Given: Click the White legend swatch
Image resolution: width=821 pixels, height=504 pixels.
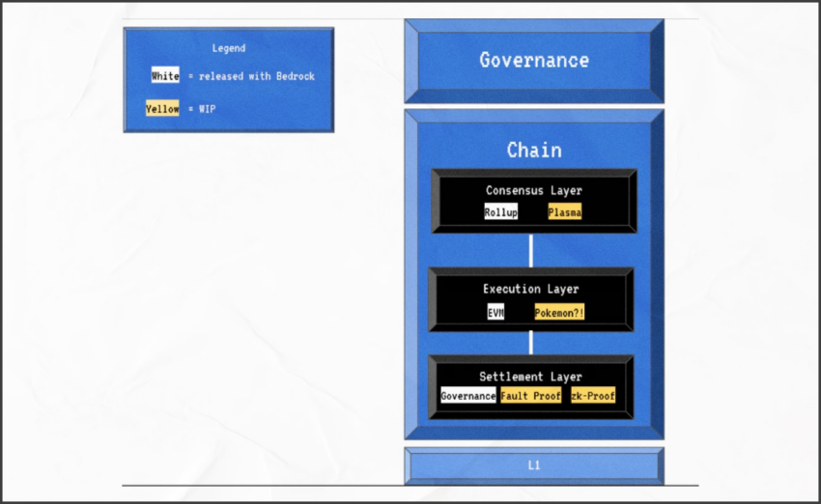Looking at the screenshot, I should (165, 75).
